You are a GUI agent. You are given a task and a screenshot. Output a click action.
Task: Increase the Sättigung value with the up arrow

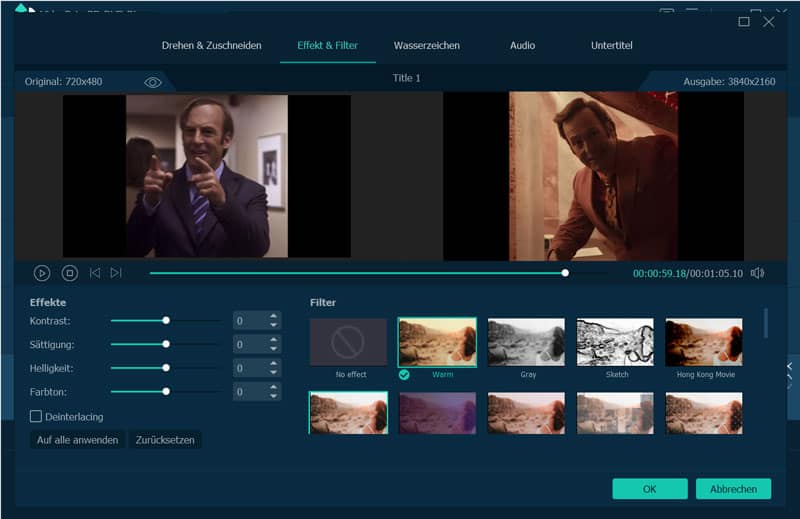coord(273,340)
